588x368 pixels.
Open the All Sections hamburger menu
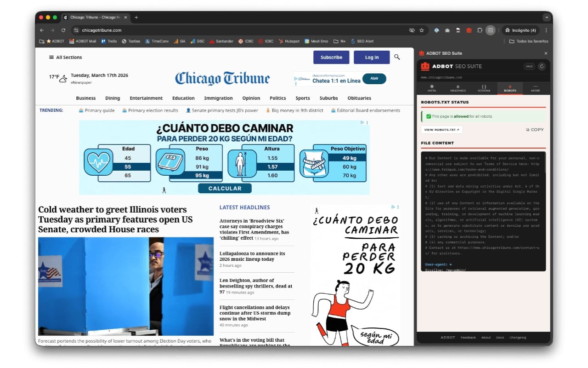point(66,57)
